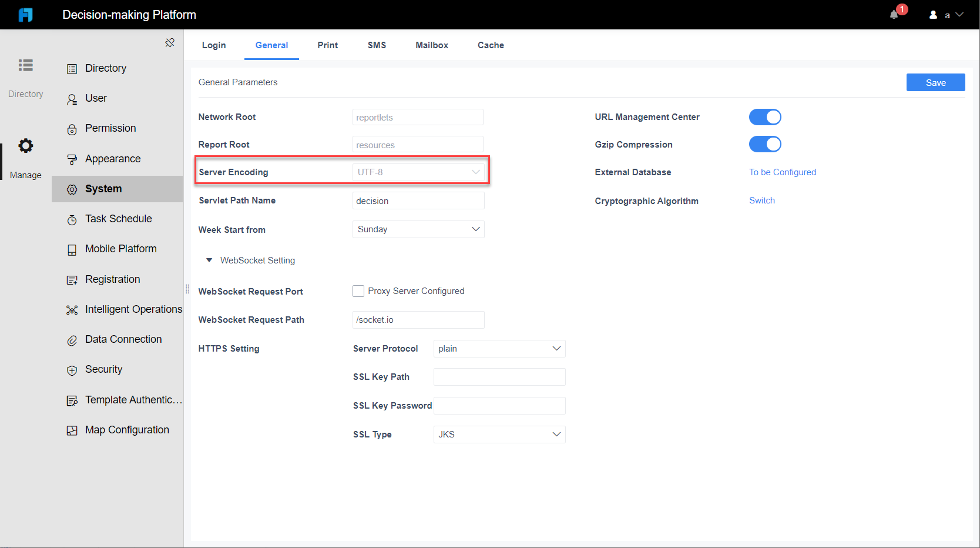Click the Directory menu icon
This screenshot has width=980, height=548.
coord(72,69)
